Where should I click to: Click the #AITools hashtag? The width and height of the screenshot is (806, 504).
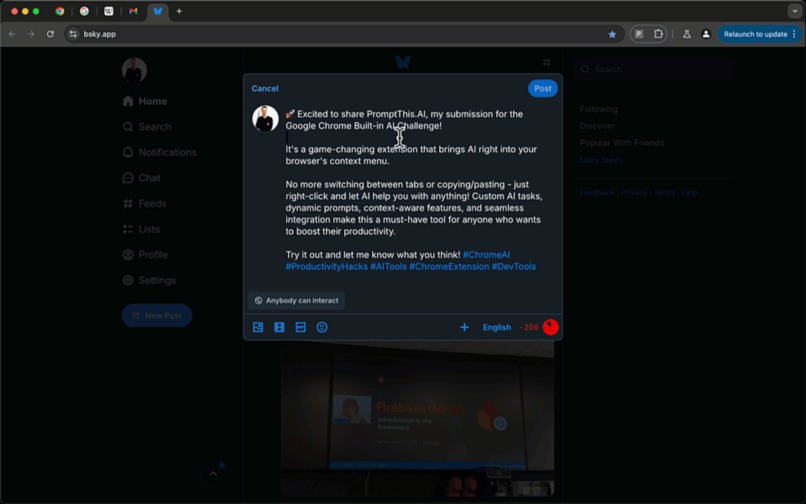[389, 266]
